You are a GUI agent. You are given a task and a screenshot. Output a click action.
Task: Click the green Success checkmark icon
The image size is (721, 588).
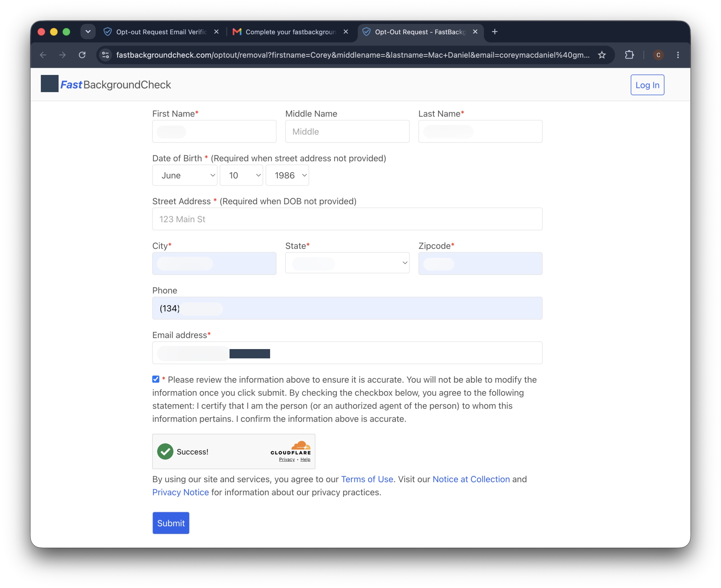tap(165, 452)
